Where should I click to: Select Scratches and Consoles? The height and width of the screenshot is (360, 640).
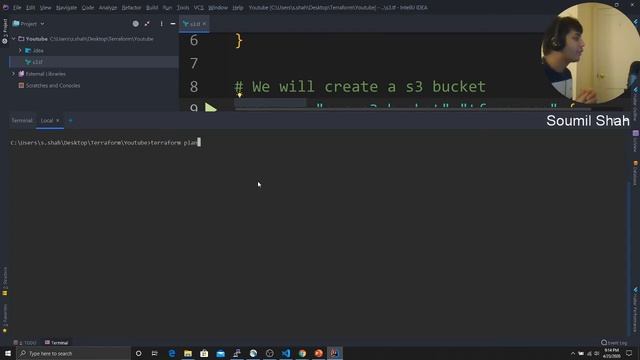(x=53, y=86)
